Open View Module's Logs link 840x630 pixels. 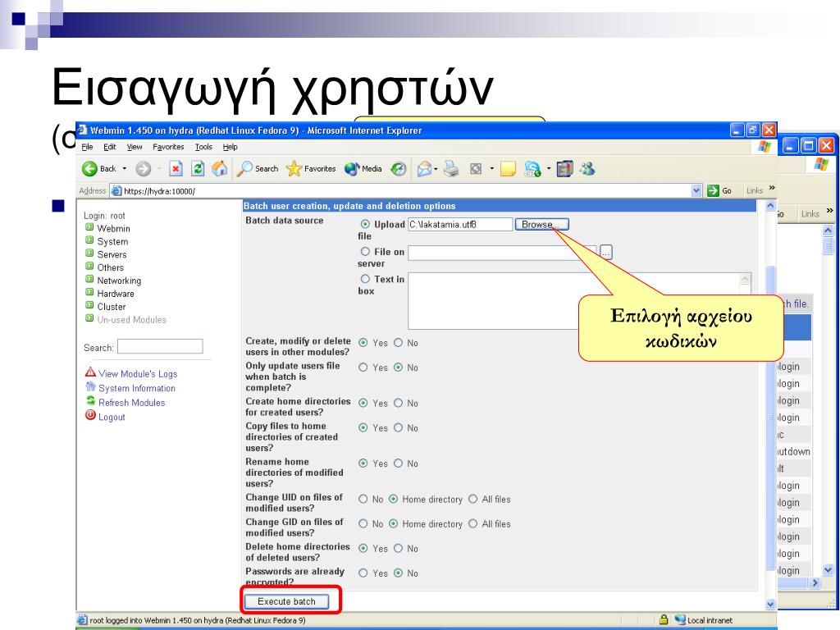click(138, 373)
